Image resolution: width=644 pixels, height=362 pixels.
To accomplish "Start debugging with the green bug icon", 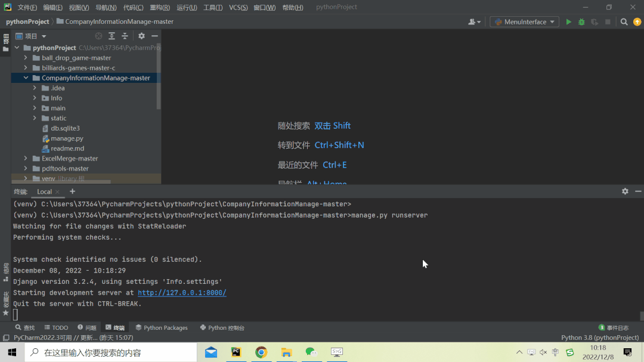I will pyautogui.click(x=581, y=22).
